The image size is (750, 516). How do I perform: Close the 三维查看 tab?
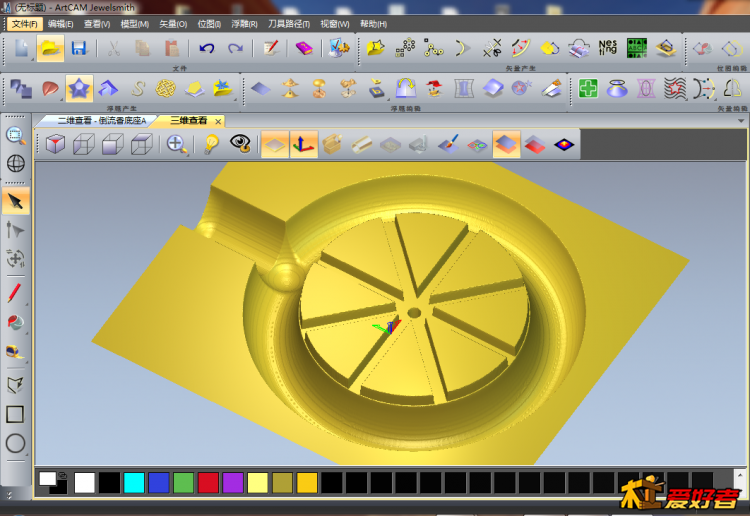219,120
